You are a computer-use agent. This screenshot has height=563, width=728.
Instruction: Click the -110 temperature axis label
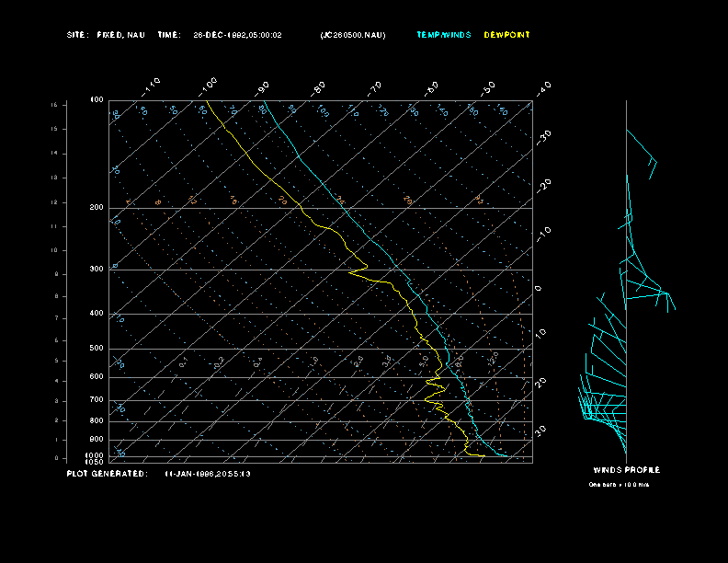pyautogui.click(x=152, y=85)
